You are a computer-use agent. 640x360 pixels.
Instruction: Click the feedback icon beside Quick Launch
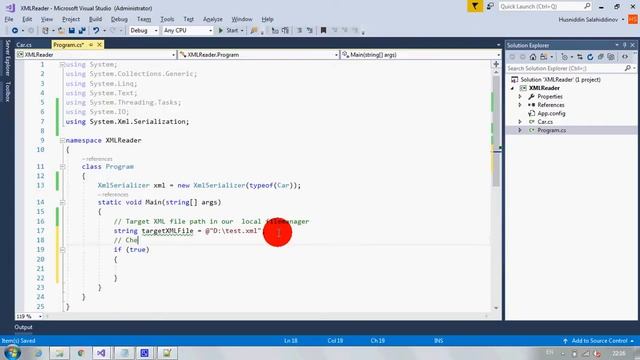pyautogui.click(x=490, y=7)
